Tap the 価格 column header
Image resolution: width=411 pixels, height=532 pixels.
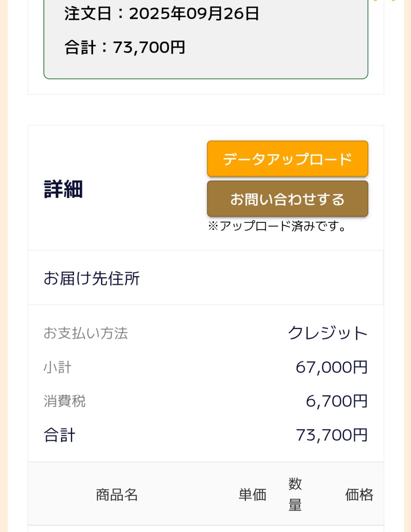[359, 495]
